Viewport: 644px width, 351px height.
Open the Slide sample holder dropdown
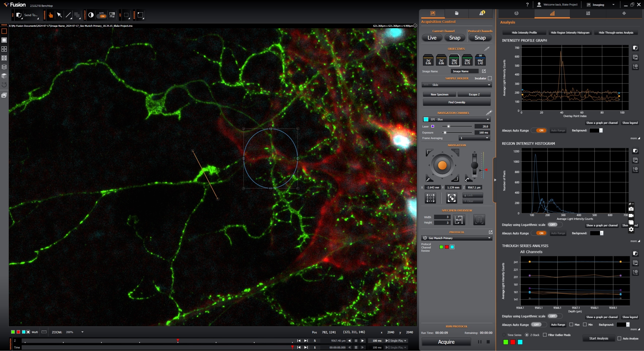point(456,85)
